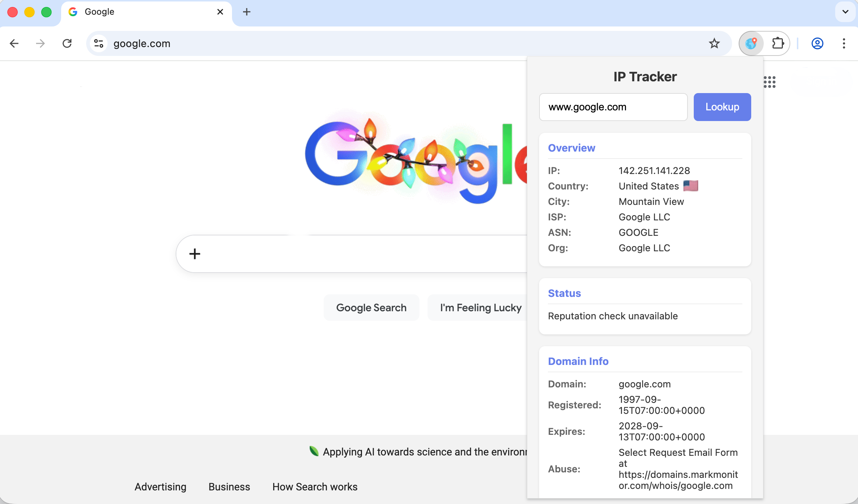The height and width of the screenshot is (504, 858).
Task: Click the holiday lights Google doodle
Action: [x=416, y=158]
